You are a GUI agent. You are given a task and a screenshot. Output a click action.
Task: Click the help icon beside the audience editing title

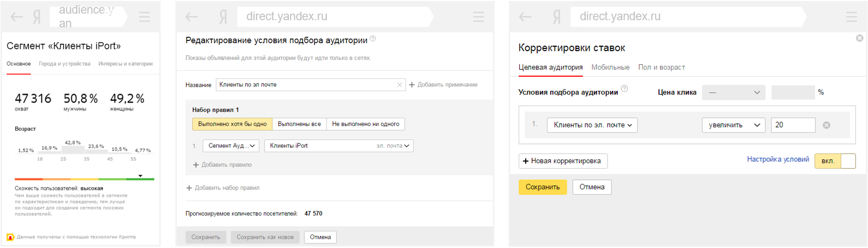pyautogui.click(x=373, y=39)
